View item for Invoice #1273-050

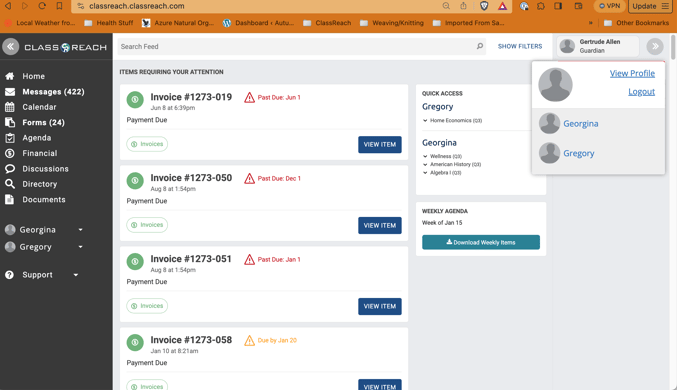(380, 225)
